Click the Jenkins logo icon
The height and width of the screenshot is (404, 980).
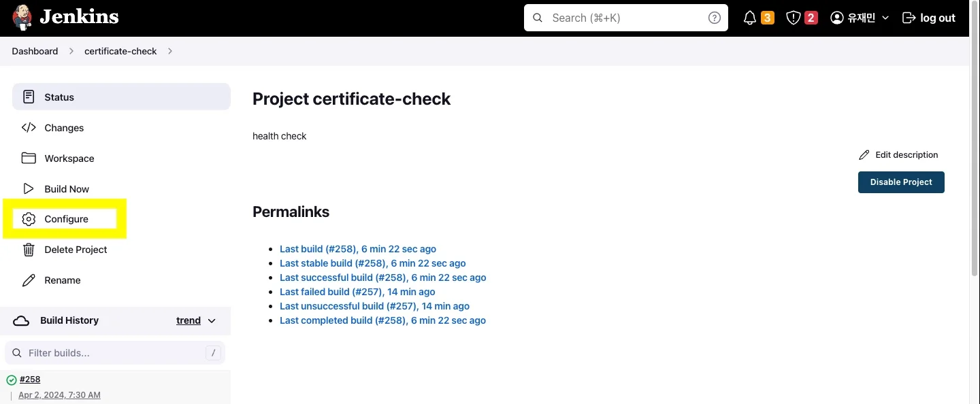pos(22,18)
